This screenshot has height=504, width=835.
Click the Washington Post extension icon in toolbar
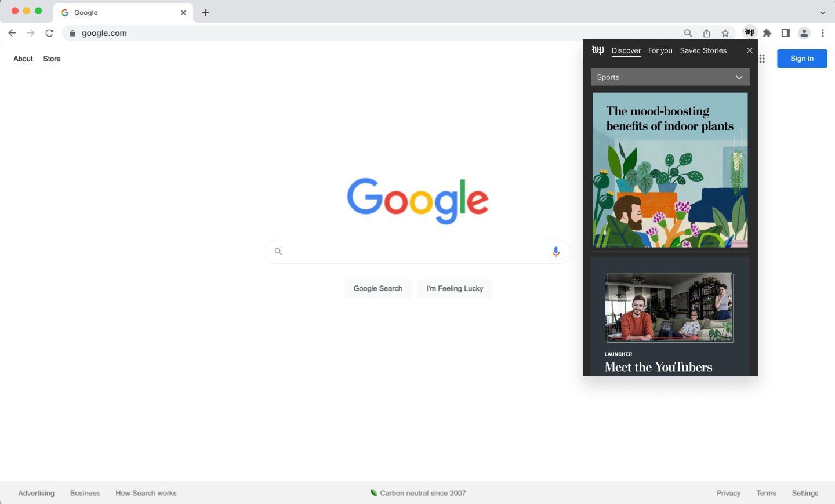750,32
